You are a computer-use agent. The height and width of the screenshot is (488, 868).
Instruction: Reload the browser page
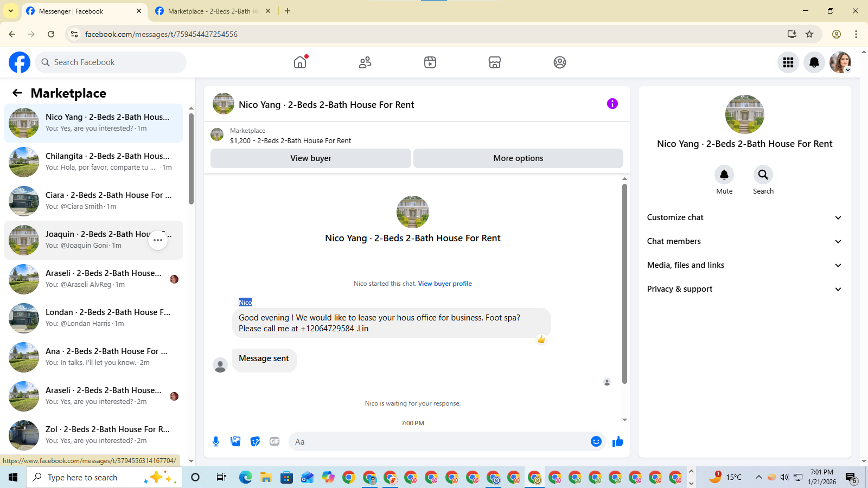[51, 34]
